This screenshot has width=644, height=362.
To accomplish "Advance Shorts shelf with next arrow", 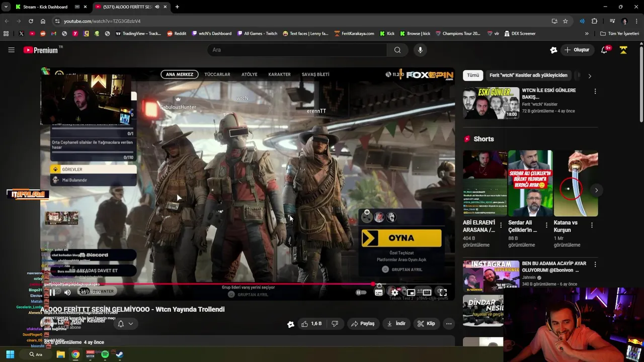I will point(596,190).
